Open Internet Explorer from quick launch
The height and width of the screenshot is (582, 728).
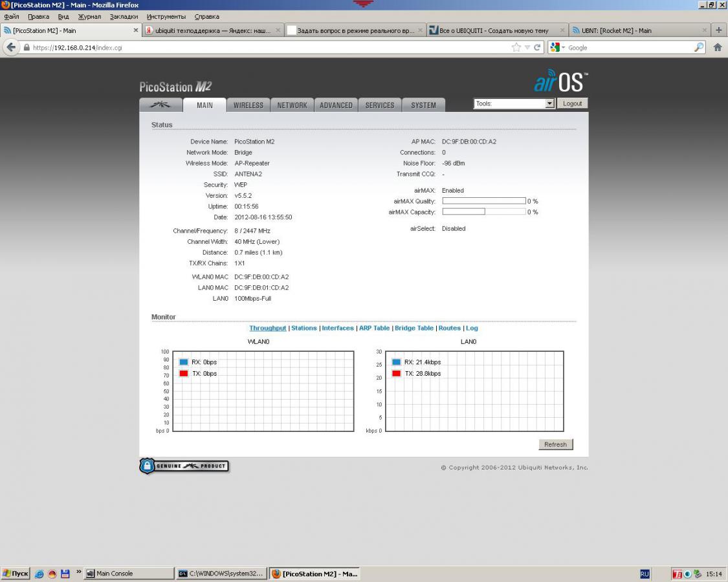(39, 574)
